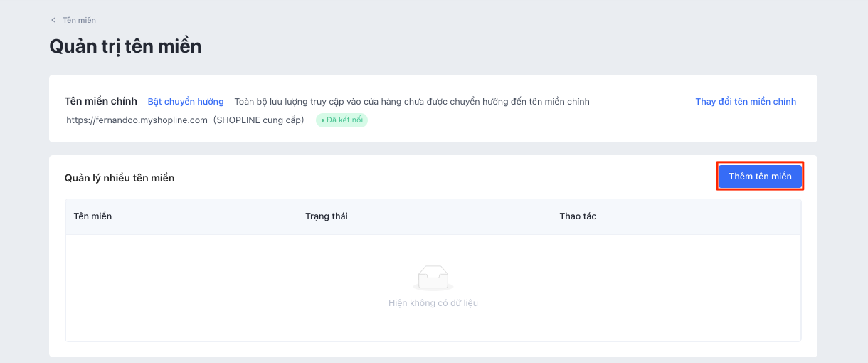This screenshot has height=363, width=868.
Task: Select the Thao tác column header
Action: coord(578,216)
